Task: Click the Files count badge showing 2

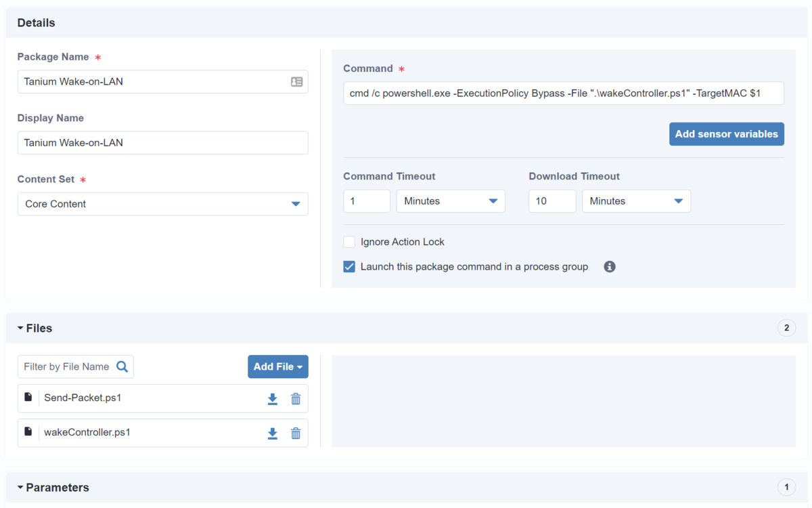Action: (x=786, y=328)
